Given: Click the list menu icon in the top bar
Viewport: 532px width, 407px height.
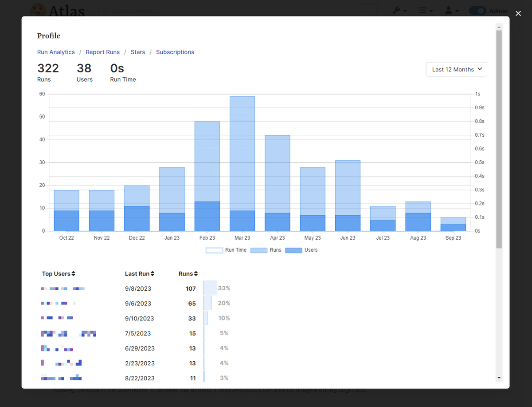Looking at the screenshot, I should tap(423, 10).
